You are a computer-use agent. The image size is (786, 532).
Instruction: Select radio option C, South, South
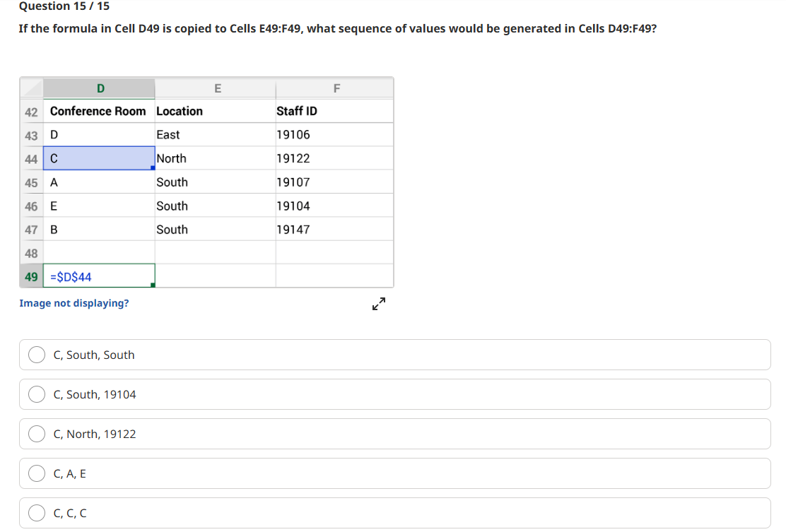[36, 355]
